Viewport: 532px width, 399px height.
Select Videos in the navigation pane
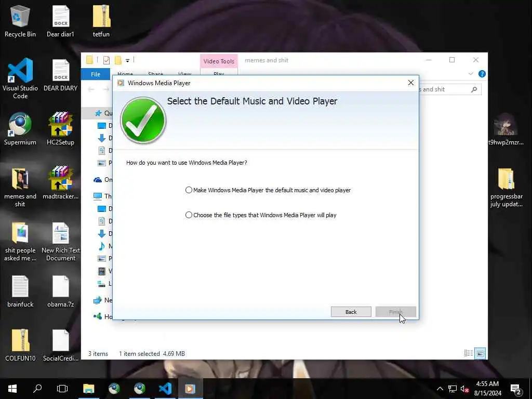[105, 271]
